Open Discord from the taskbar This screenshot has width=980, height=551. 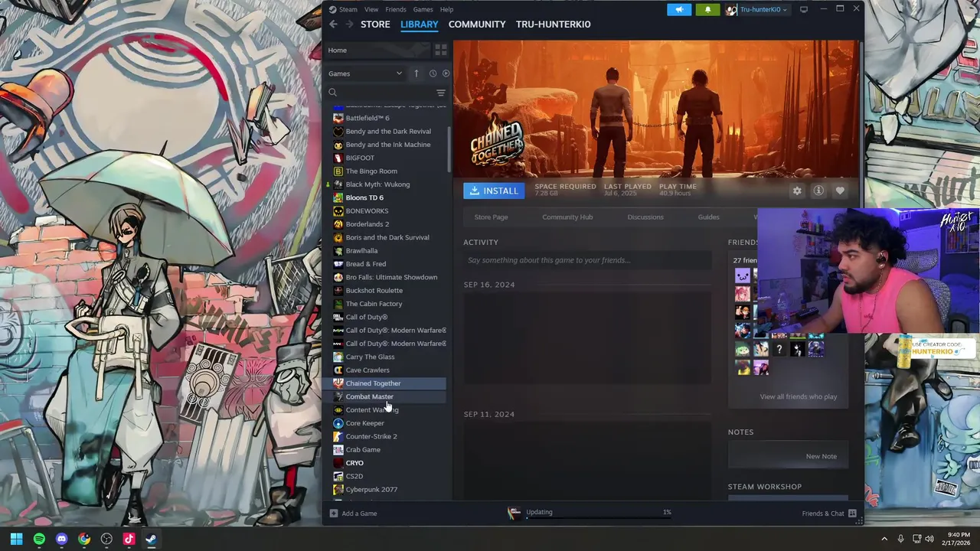tap(62, 539)
